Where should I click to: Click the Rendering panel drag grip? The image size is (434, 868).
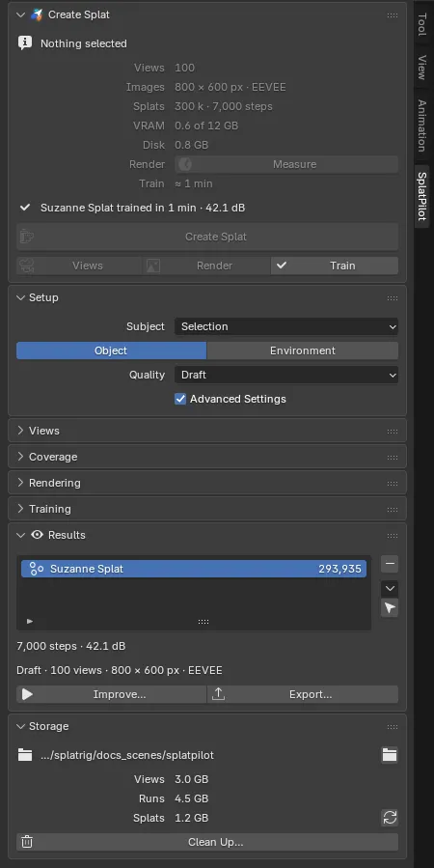[x=393, y=483]
